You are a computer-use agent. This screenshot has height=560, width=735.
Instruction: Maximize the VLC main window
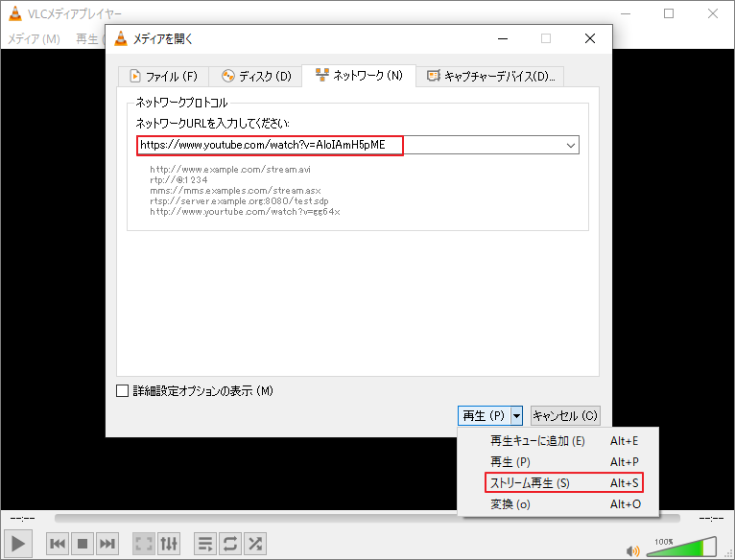[x=669, y=13]
